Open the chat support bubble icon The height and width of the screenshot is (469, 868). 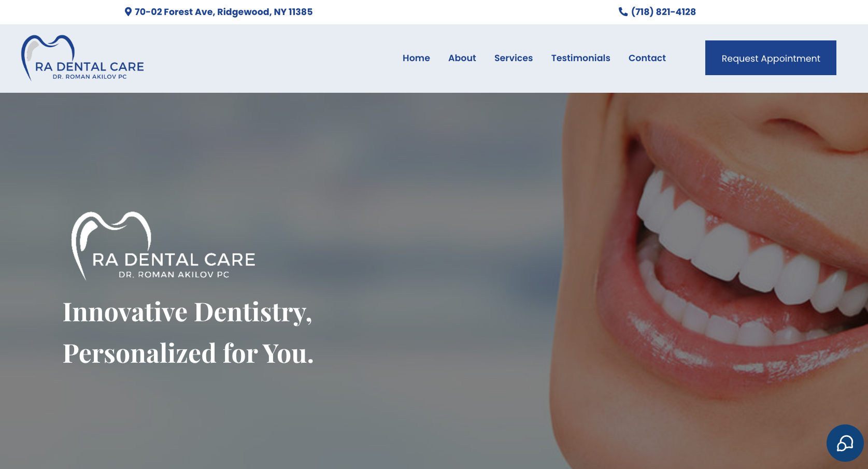click(845, 443)
